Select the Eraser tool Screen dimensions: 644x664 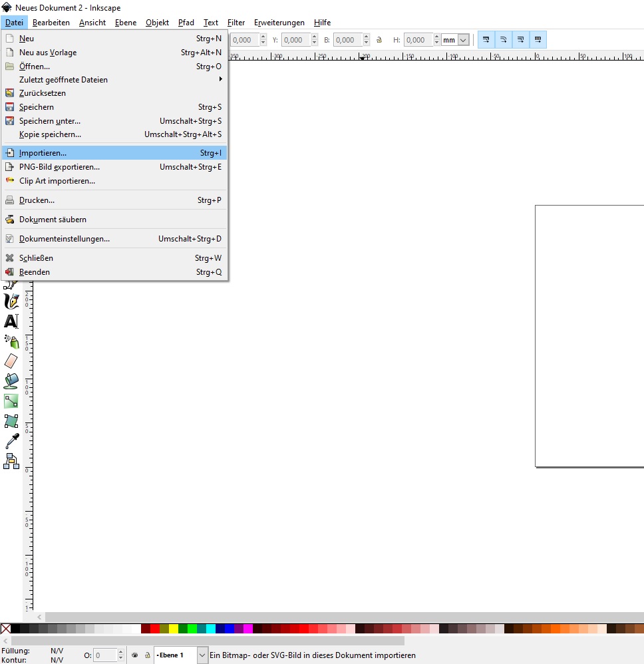click(11, 361)
